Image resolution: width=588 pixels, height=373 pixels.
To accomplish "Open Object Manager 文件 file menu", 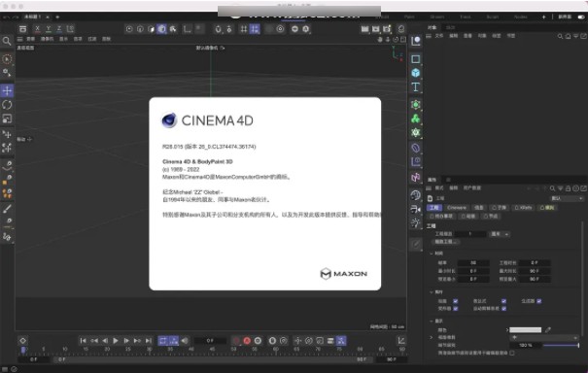I will tap(439, 36).
